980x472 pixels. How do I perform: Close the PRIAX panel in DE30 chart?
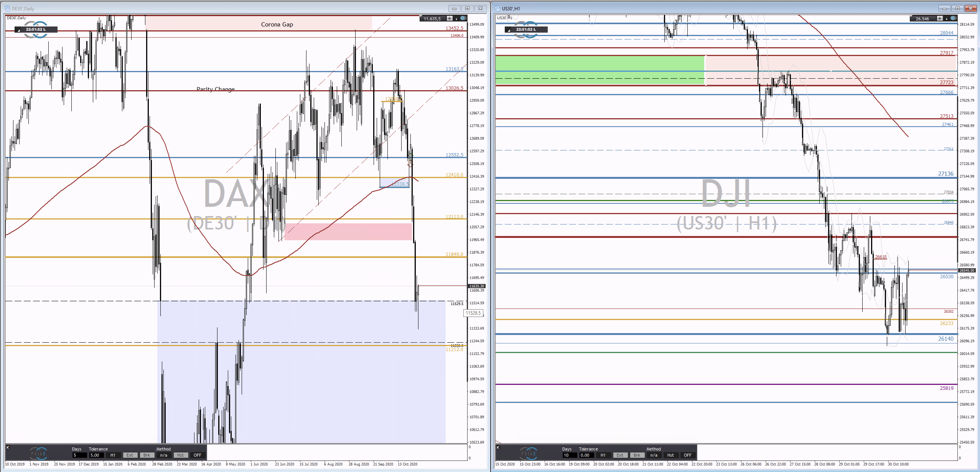(8, 447)
